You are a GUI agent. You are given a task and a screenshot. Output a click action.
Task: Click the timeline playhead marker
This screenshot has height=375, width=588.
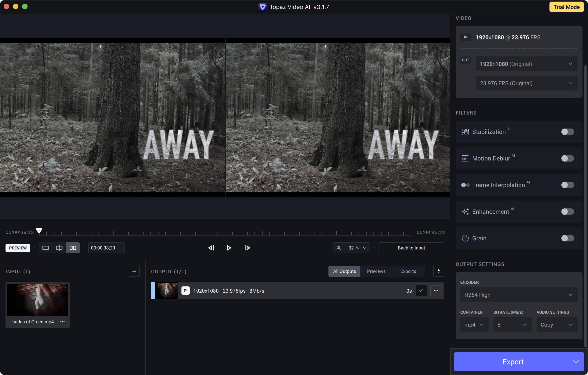click(x=39, y=231)
